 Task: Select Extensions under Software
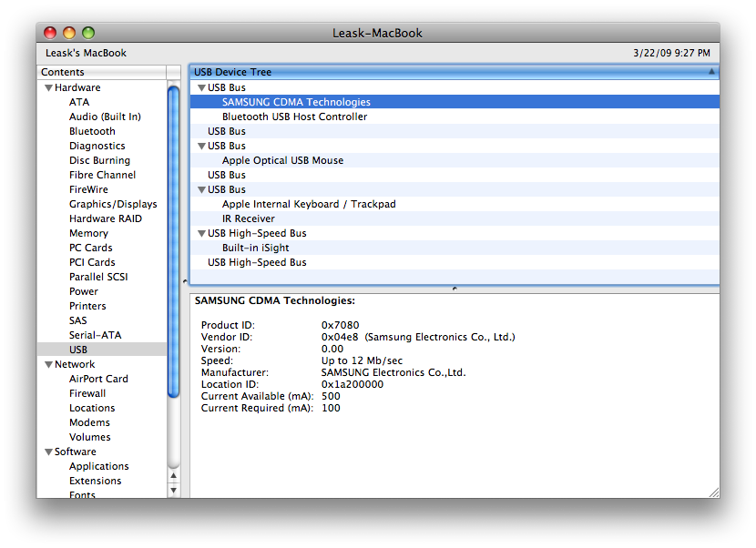click(x=95, y=481)
